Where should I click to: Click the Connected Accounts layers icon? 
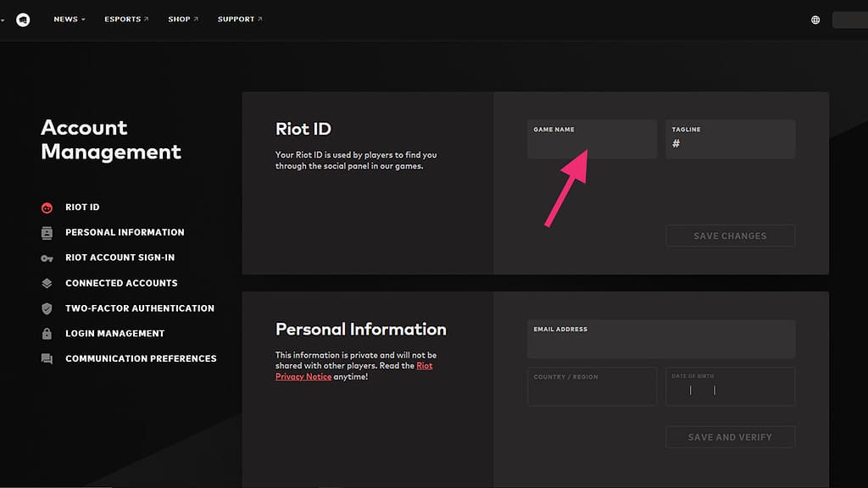pos(47,283)
